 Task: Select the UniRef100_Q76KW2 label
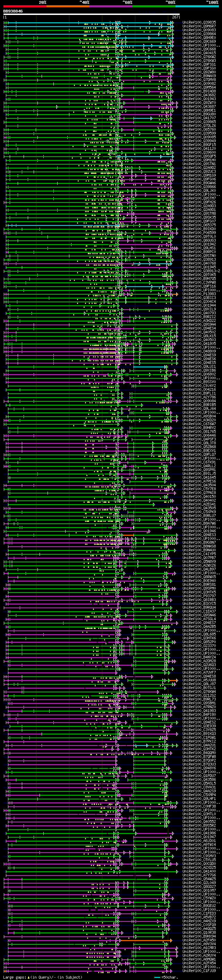[199, 57]
